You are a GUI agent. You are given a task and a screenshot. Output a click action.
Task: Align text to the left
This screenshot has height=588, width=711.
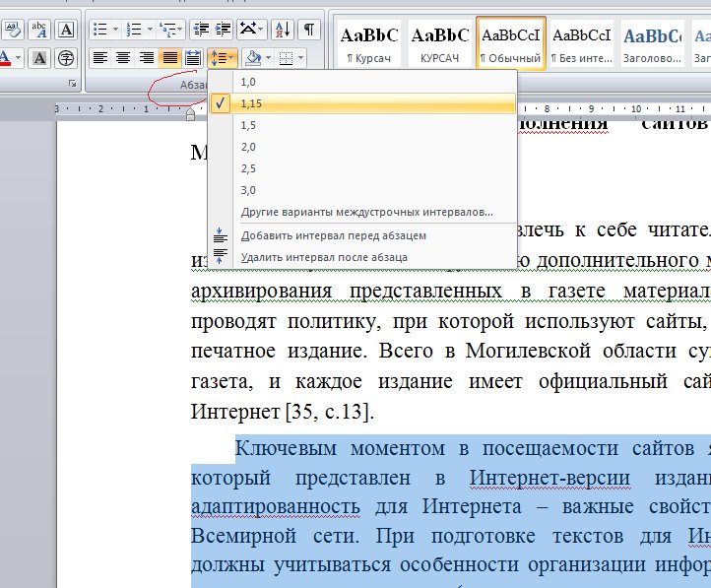[x=100, y=58]
